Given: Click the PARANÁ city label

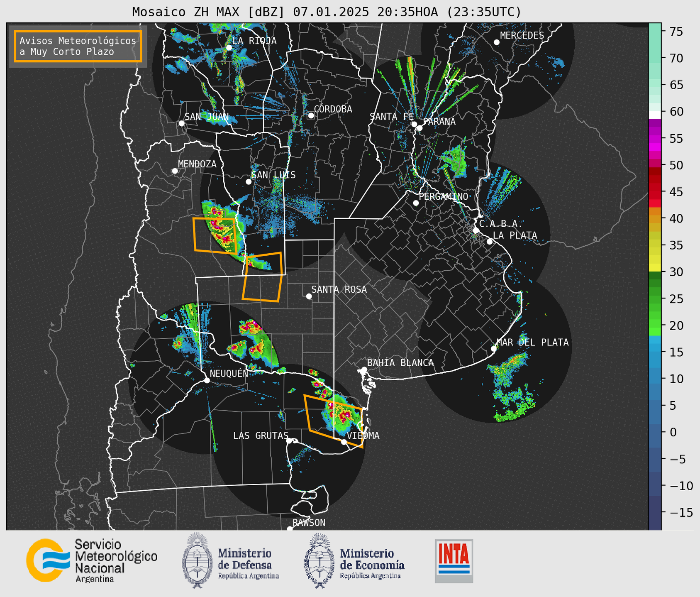Looking at the screenshot, I should click(x=439, y=122).
